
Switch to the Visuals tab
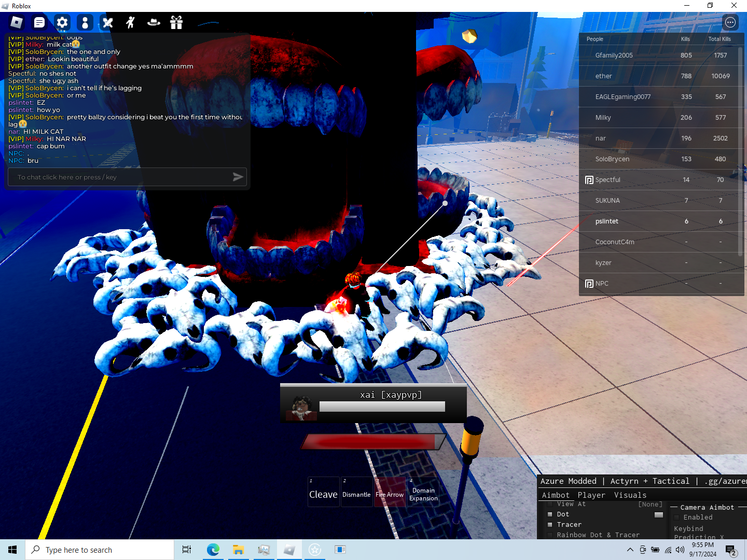click(x=630, y=495)
